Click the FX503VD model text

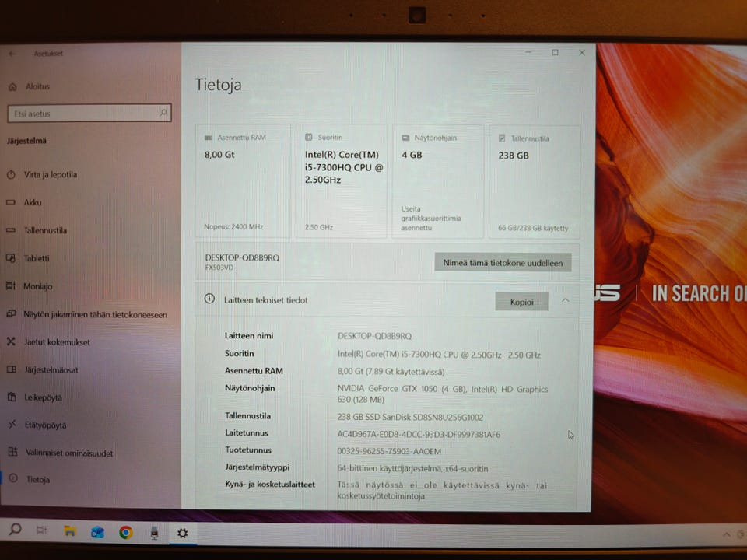[219, 268]
